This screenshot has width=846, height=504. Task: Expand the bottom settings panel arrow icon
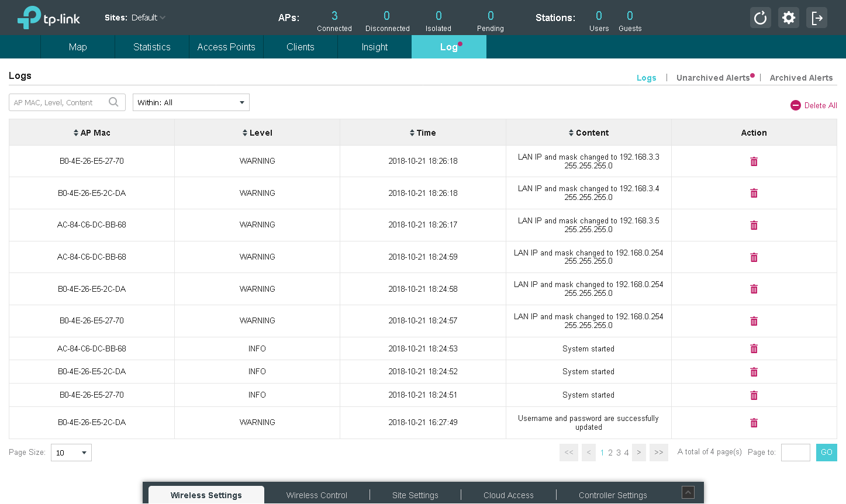[688, 492]
